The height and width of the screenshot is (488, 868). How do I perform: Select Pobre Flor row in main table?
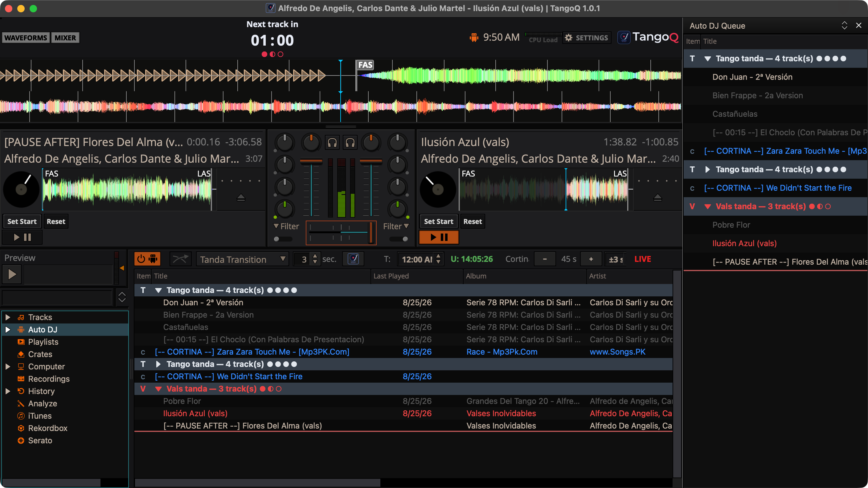point(403,401)
